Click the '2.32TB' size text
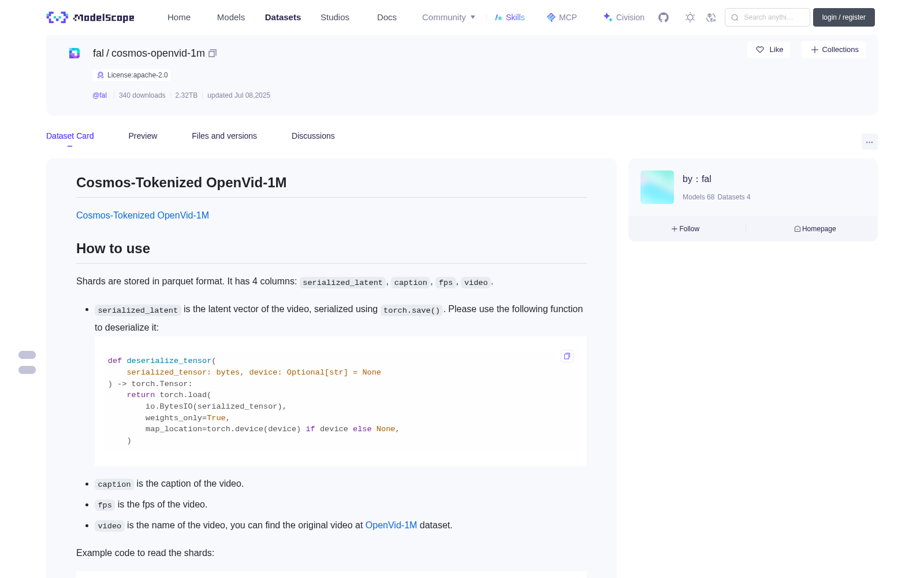924x578 pixels. pyautogui.click(x=187, y=95)
